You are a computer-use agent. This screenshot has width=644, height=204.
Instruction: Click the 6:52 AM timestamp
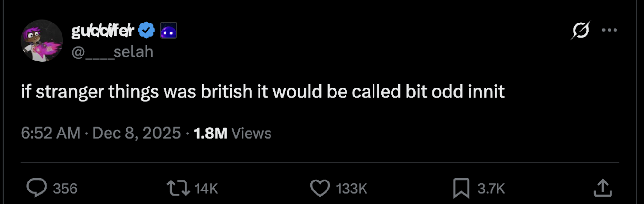pyautogui.click(x=51, y=133)
